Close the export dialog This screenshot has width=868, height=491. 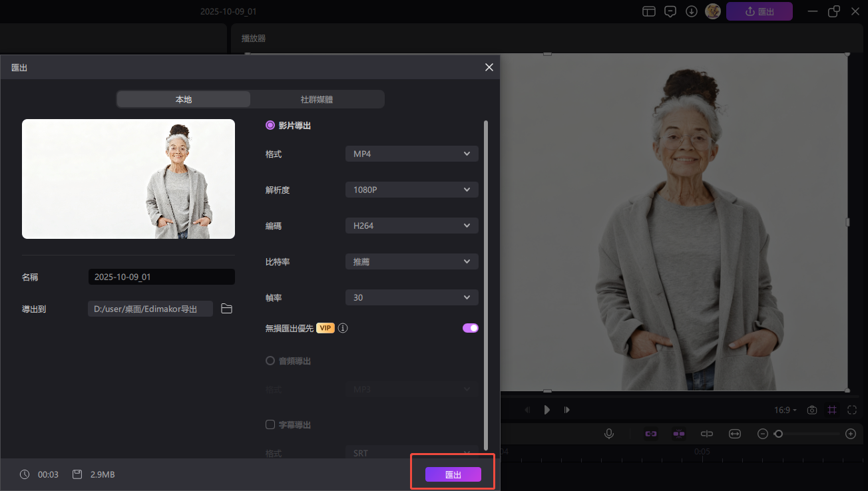pyautogui.click(x=489, y=67)
